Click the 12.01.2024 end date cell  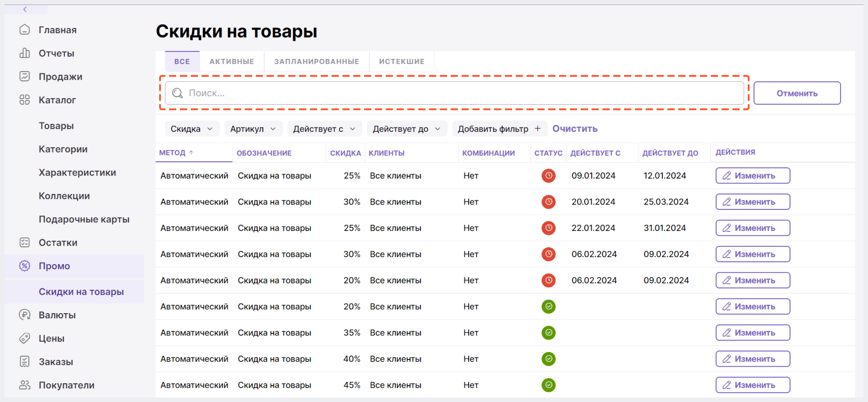[x=665, y=176]
